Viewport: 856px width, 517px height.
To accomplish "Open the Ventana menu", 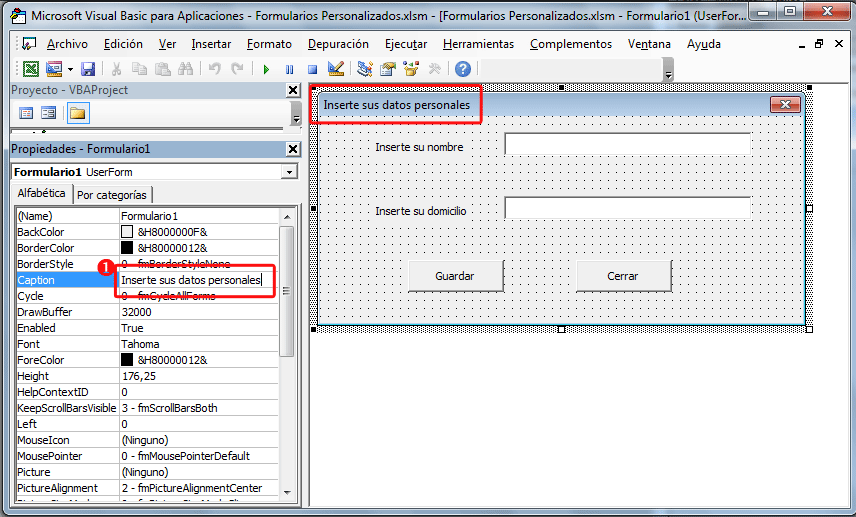I will 649,44.
